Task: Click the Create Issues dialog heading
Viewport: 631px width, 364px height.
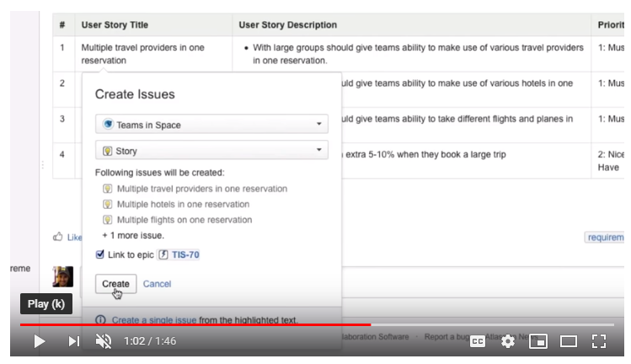Action: pyautogui.click(x=135, y=94)
